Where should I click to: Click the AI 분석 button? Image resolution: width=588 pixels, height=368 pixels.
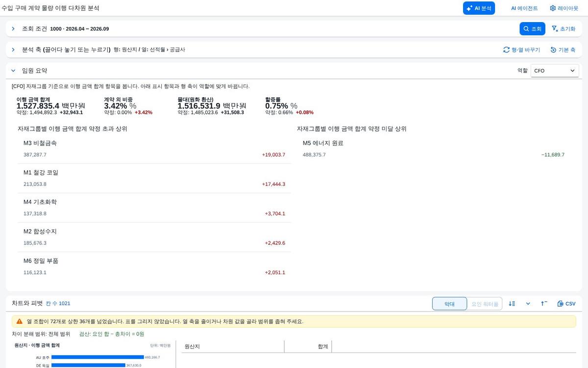(479, 8)
